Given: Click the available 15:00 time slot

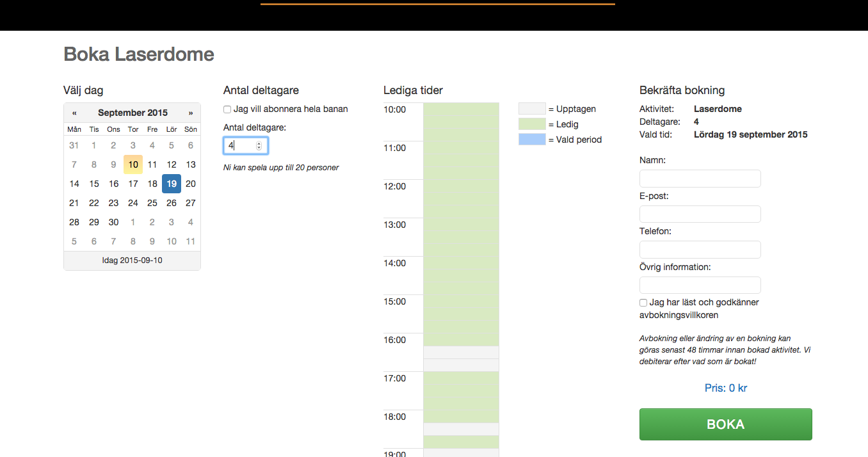Looking at the screenshot, I should [461, 301].
